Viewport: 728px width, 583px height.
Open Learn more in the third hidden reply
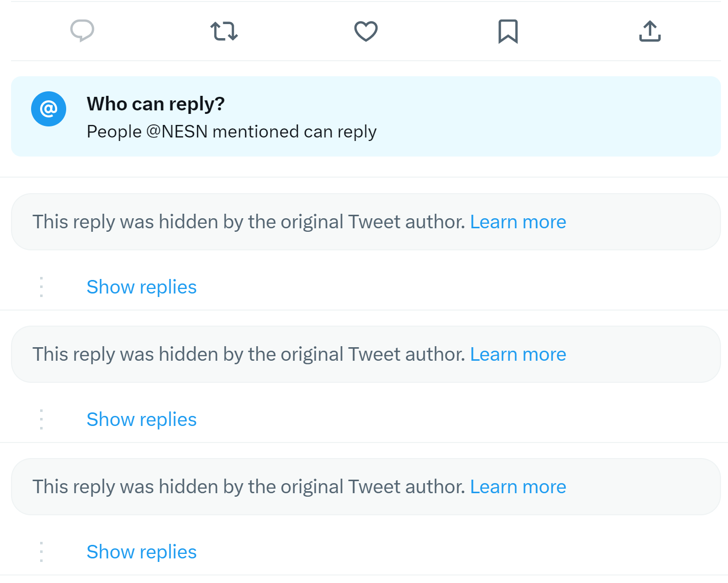[x=518, y=487]
